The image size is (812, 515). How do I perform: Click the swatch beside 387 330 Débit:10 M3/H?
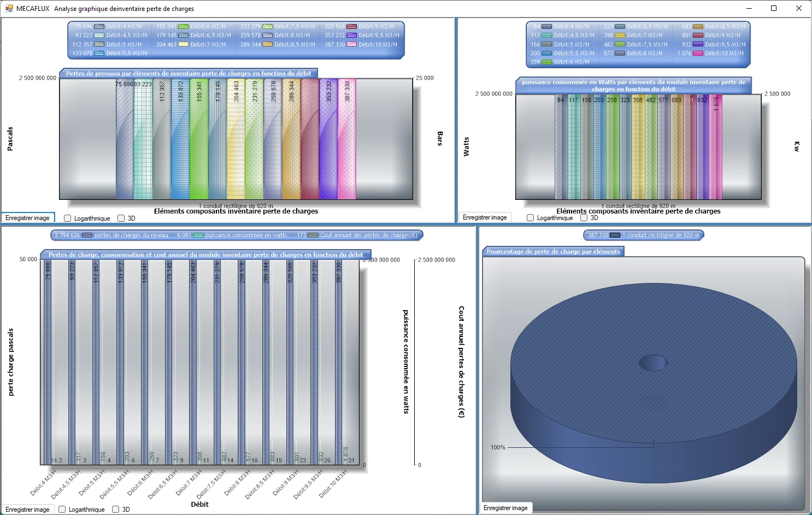(x=352, y=44)
